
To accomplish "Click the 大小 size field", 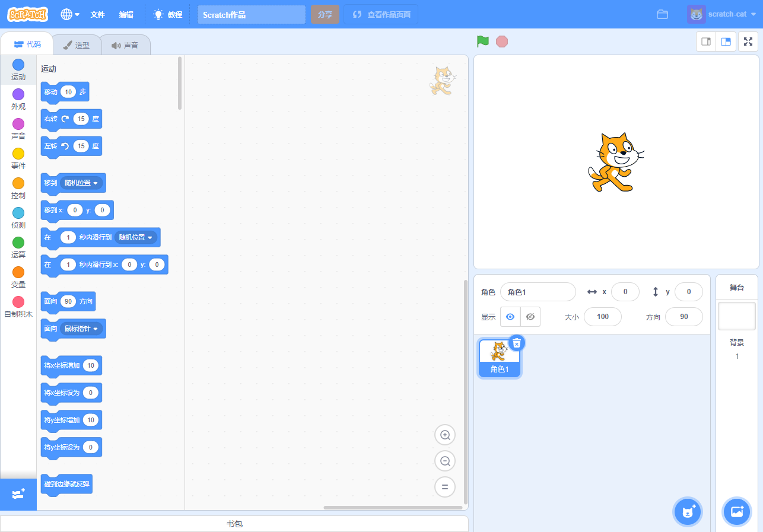I will [603, 317].
